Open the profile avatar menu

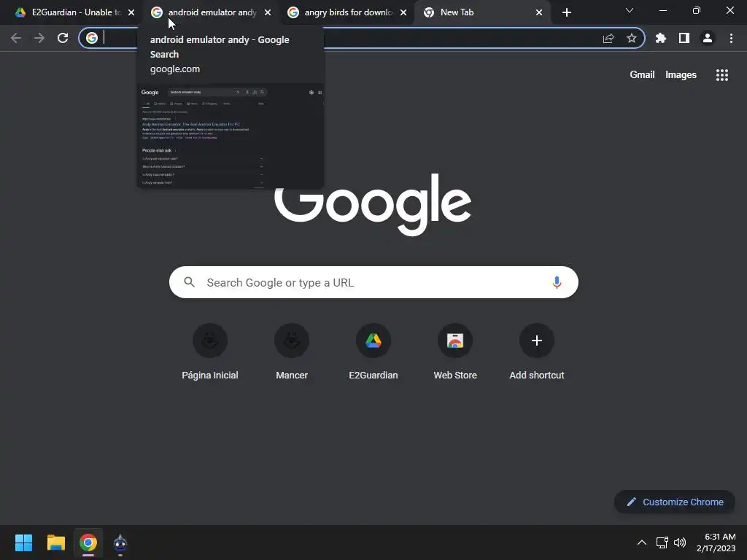point(708,38)
